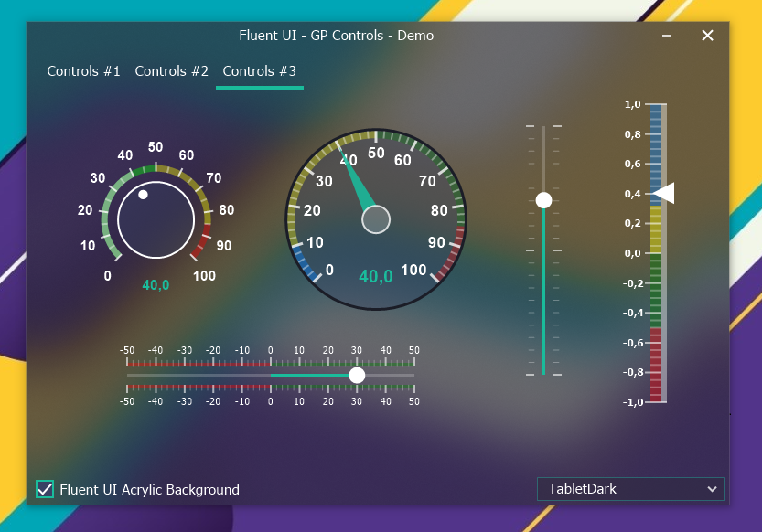Image resolution: width=762 pixels, height=532 pixels.
Task: Click "-20" on the horizontal slider's upper scale
Action: click(x=213, y=350)
